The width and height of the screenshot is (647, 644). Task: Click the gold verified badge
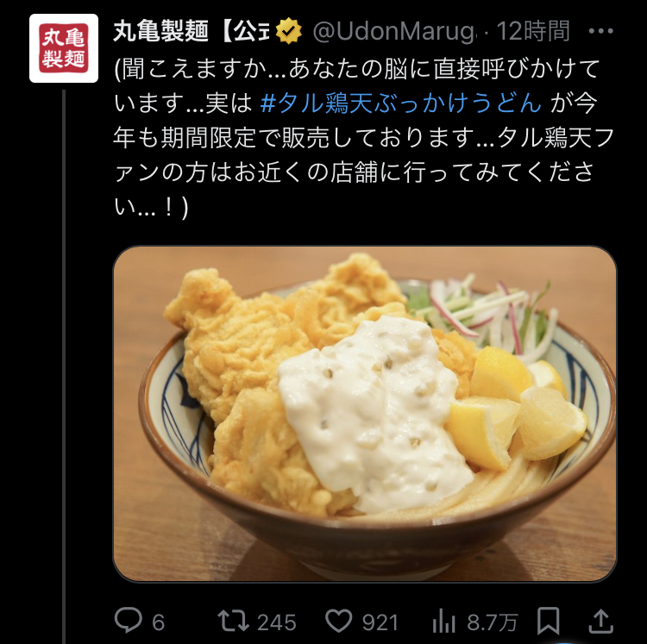coord(288,31)
